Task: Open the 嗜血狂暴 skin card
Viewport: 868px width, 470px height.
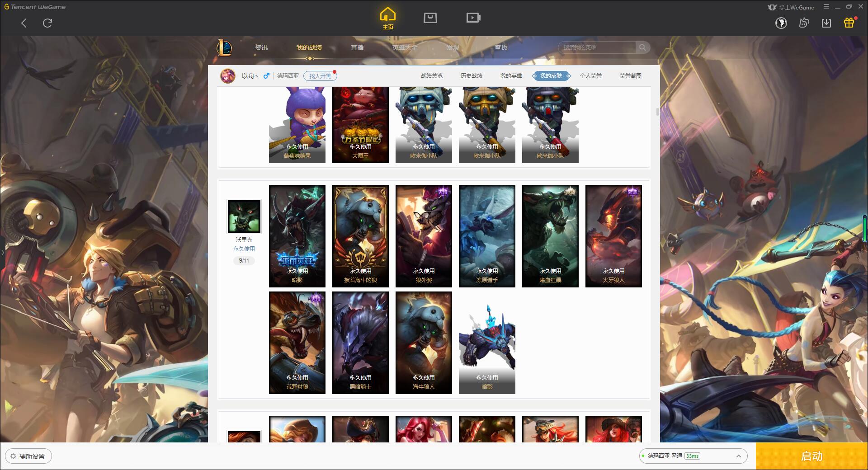Action: pos(550,236)
